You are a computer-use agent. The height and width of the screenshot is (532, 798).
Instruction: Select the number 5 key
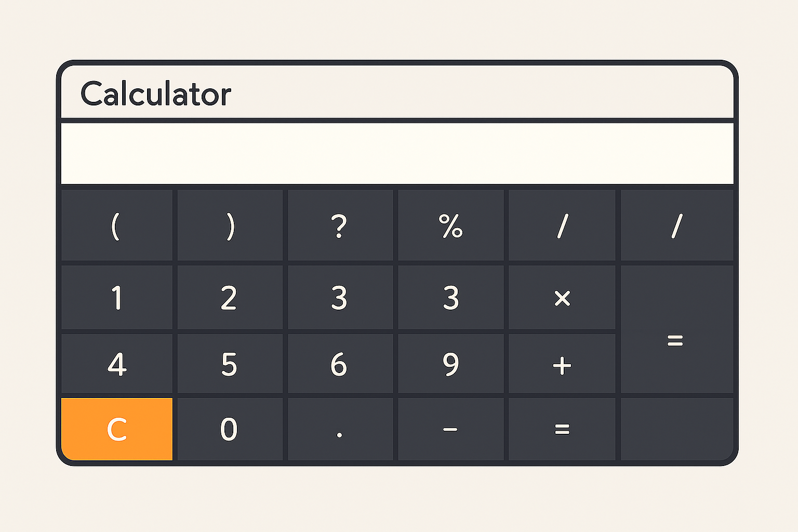tap(230, 364)
